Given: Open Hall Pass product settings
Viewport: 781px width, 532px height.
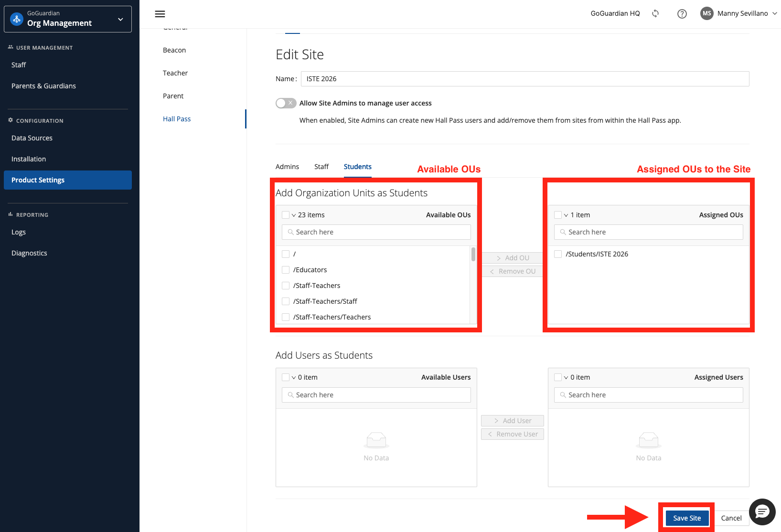Looking at the screenshot, I should click(x=177, y=119).
